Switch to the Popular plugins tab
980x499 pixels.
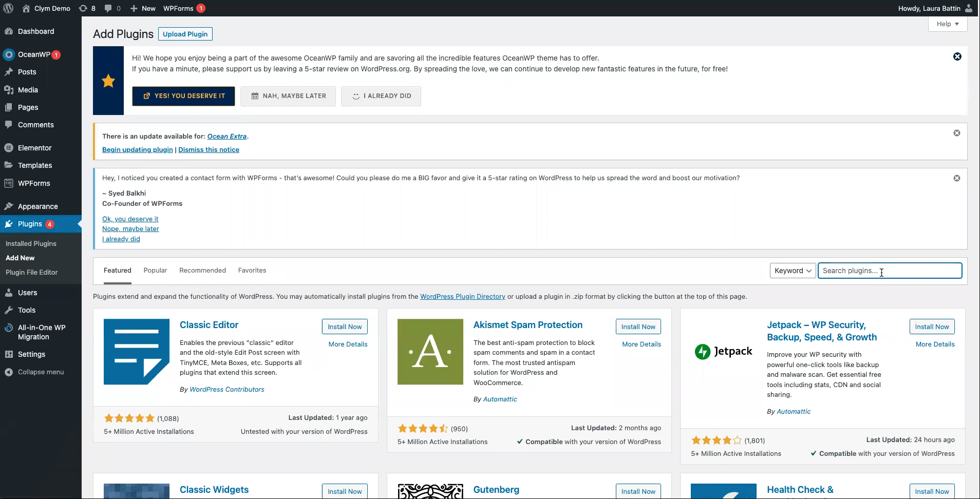coord(155,271)
